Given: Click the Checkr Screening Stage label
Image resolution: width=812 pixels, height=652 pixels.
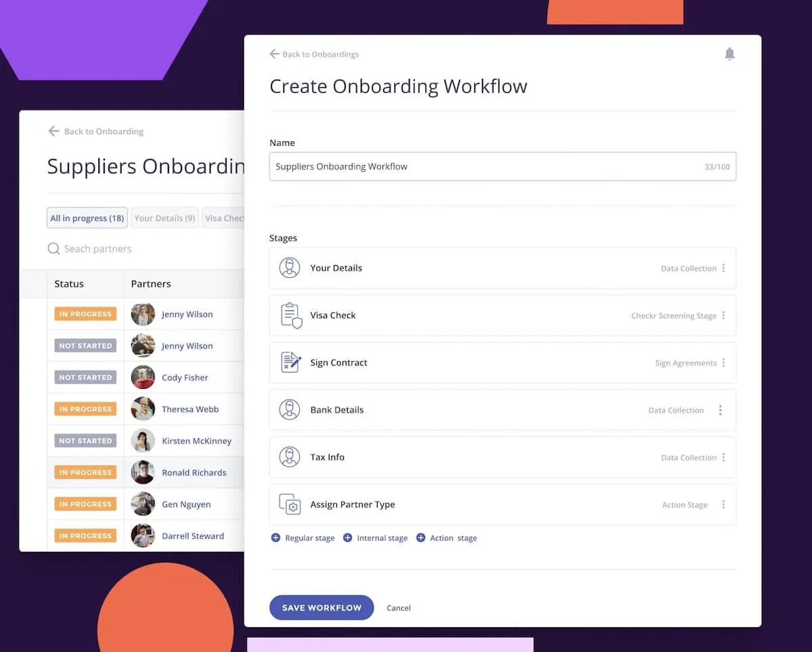Looking at the screenshot, I should [x=674, y=316].
